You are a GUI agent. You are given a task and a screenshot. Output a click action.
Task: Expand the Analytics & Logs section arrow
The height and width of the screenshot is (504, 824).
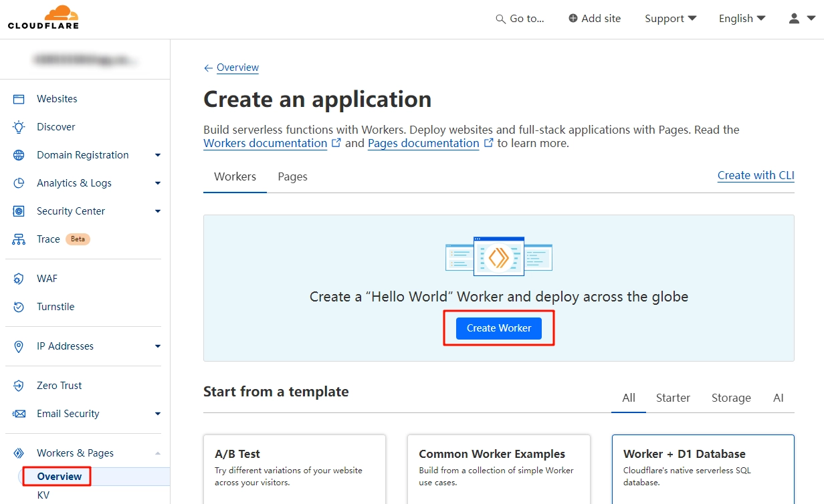click(x=158, y=183)
